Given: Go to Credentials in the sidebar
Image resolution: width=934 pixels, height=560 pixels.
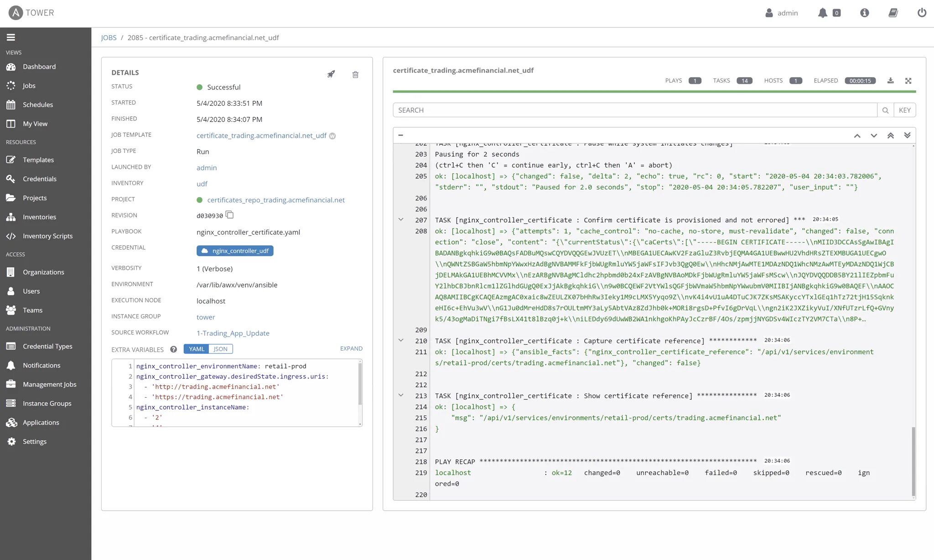Looking at the screenshot, I should tap(40, 179).
